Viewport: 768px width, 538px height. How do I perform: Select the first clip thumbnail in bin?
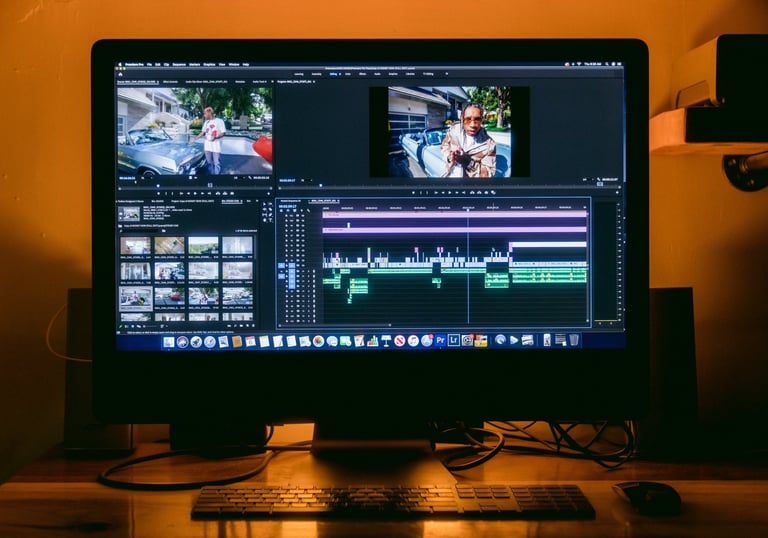click(135, 245)
